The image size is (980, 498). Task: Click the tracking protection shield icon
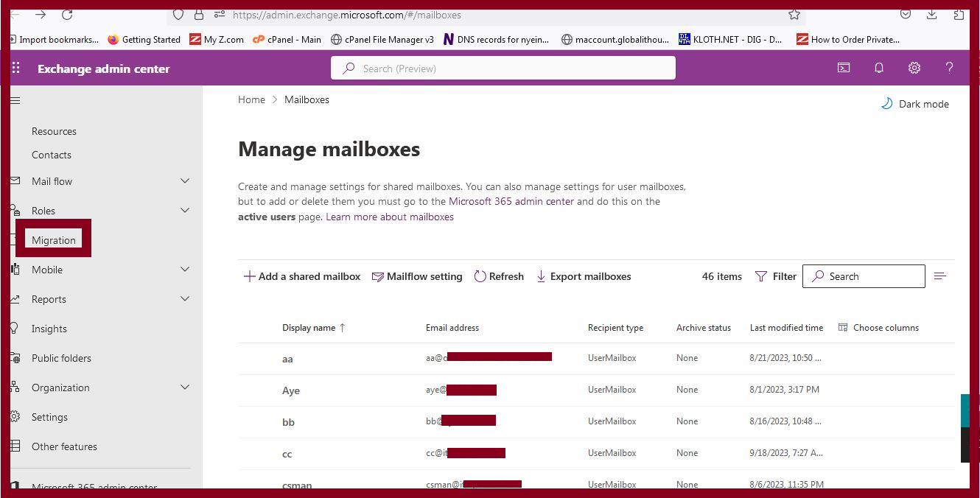coord(178,14)
